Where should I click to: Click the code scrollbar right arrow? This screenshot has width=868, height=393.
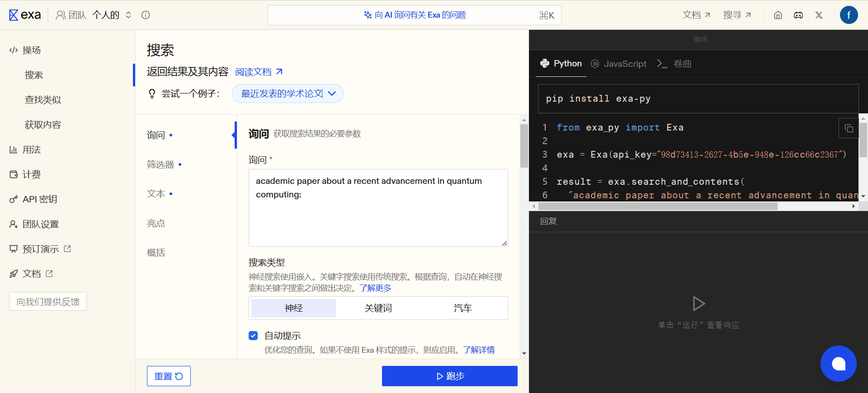tap(854, 206)
